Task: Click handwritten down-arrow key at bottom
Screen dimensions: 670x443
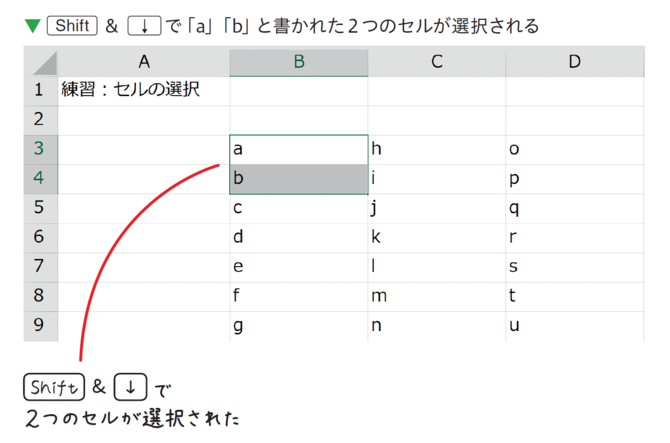Action: [x=130, y=387]
